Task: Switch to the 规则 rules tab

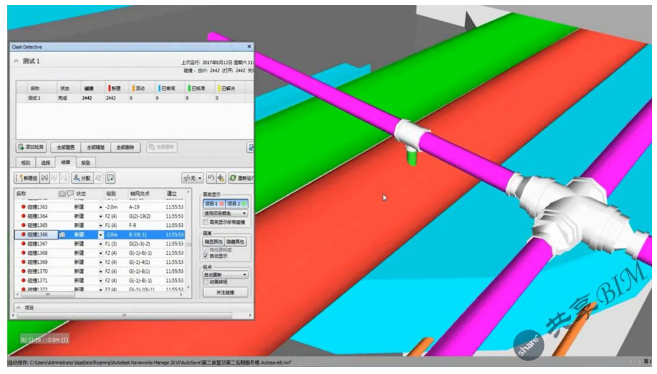Action: 26,162
